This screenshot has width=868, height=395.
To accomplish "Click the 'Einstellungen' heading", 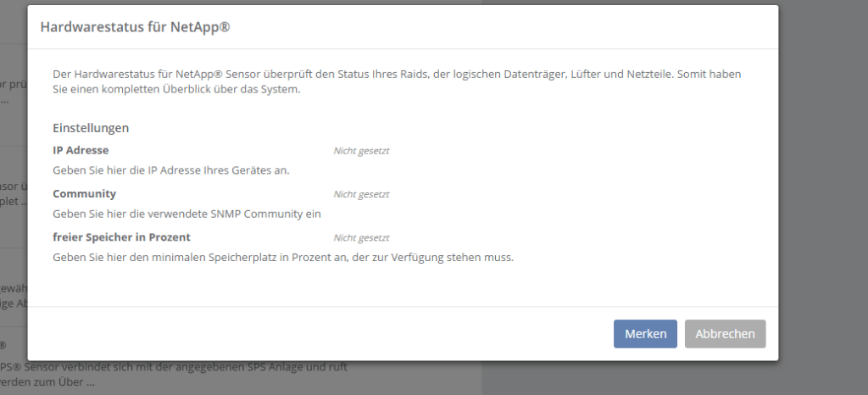I will 91,128.
